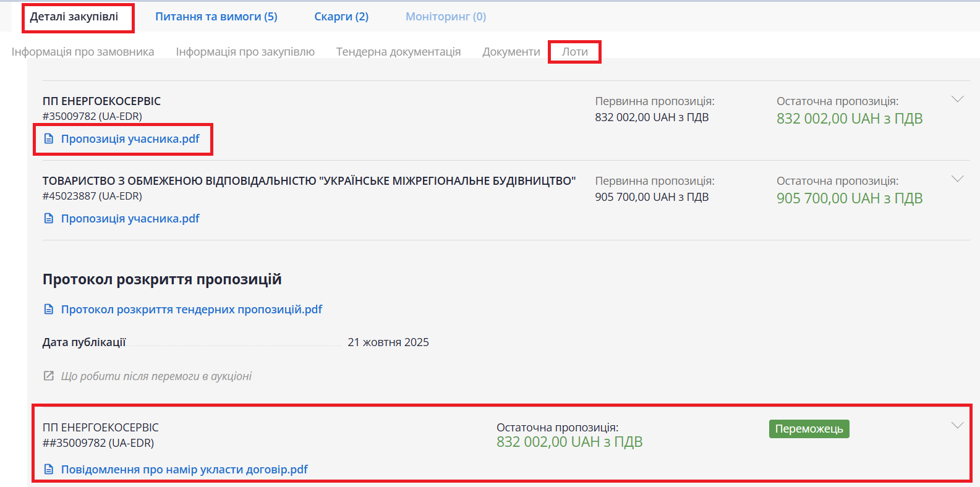Open 'Повідомлення про намір укласти договір.pdf' link

click(184, 470)
